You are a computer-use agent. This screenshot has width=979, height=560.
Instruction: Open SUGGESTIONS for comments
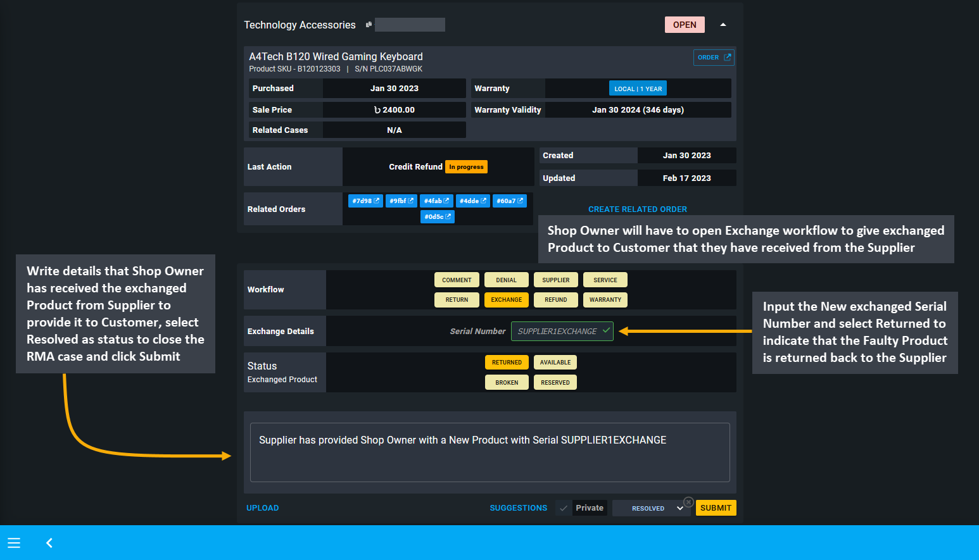pyautogui.click(x=519, y=508)
